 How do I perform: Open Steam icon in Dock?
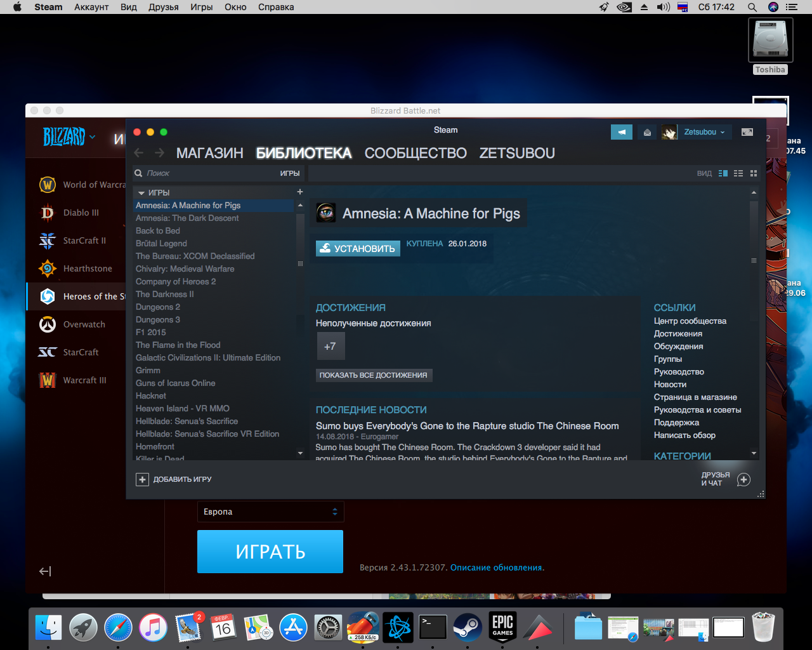tap(468, 627)
